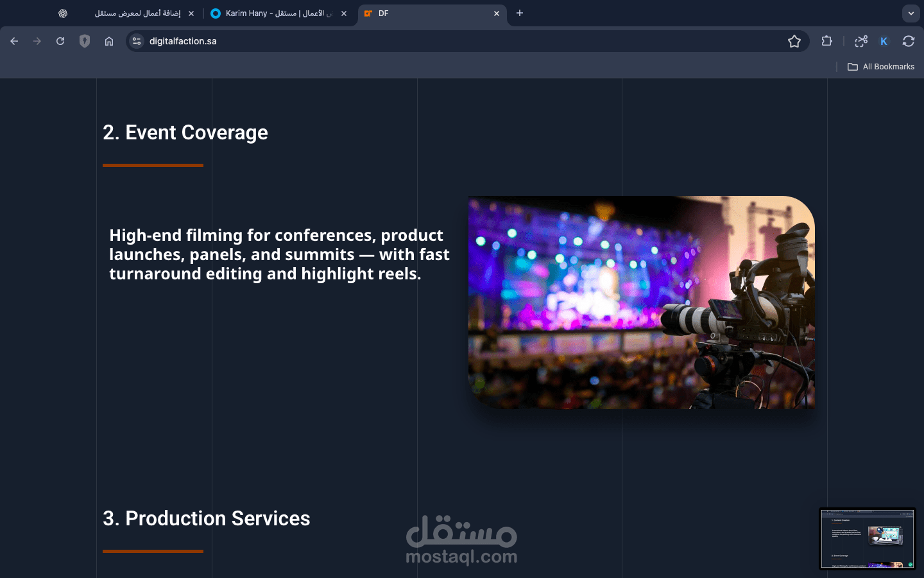Go to the browser home page

(x=109, y=41)
